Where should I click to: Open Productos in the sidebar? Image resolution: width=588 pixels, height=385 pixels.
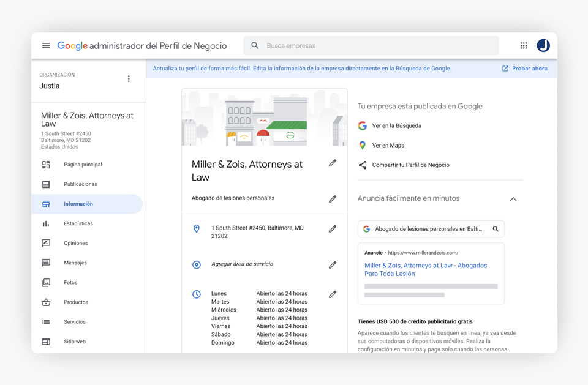coord(76,302)
